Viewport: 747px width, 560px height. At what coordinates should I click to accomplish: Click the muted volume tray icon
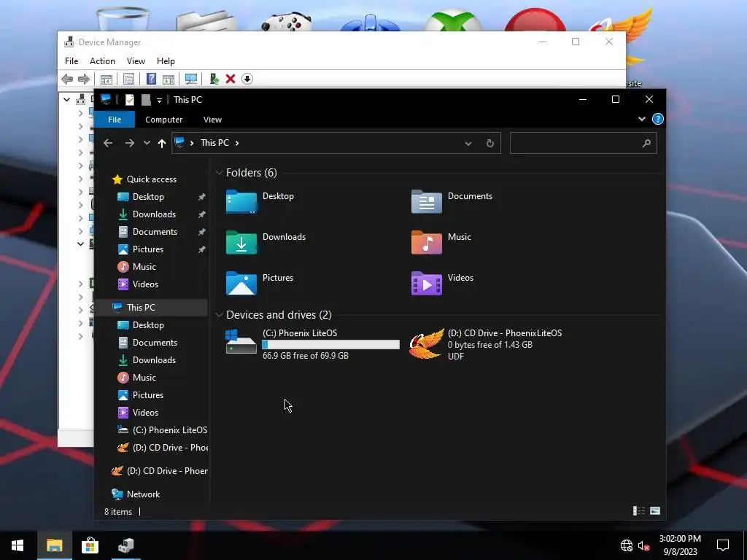coord(643,545)
